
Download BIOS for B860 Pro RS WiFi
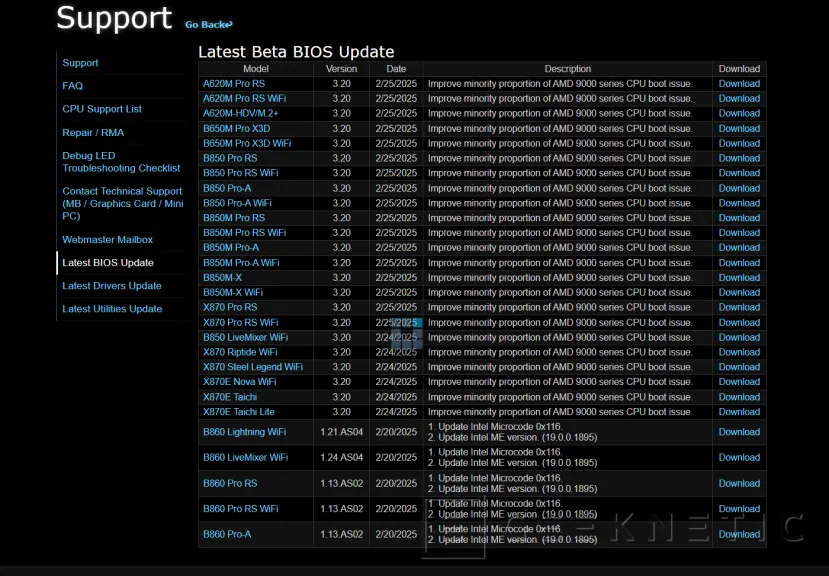click(739, 509)
